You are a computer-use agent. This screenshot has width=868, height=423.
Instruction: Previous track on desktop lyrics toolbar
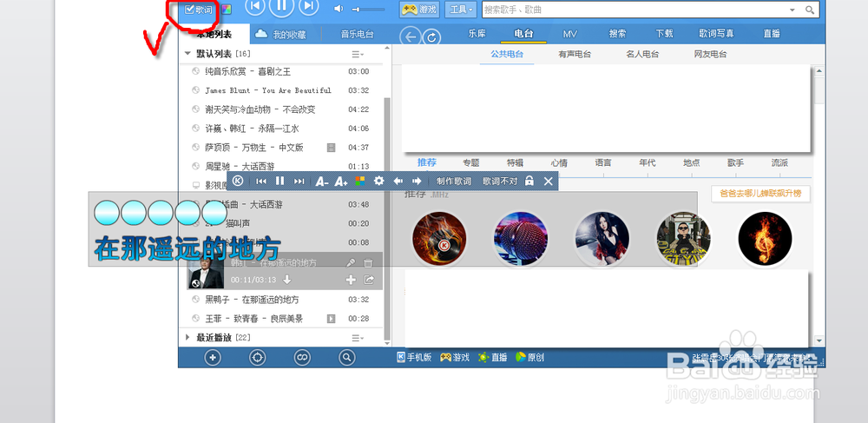click(x=261, y=181)
